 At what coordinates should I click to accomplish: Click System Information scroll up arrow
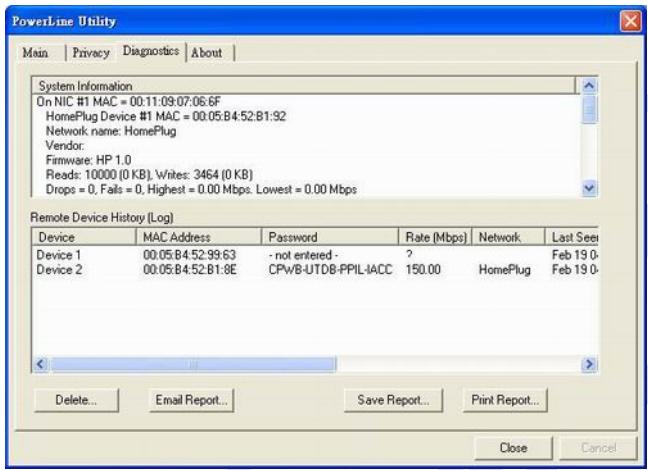[589, 86]
